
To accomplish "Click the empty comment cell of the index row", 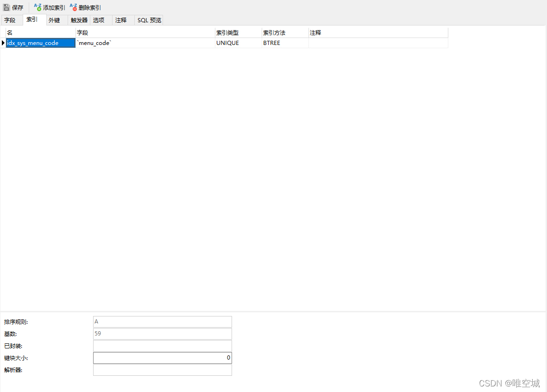I will pos(377,43).
